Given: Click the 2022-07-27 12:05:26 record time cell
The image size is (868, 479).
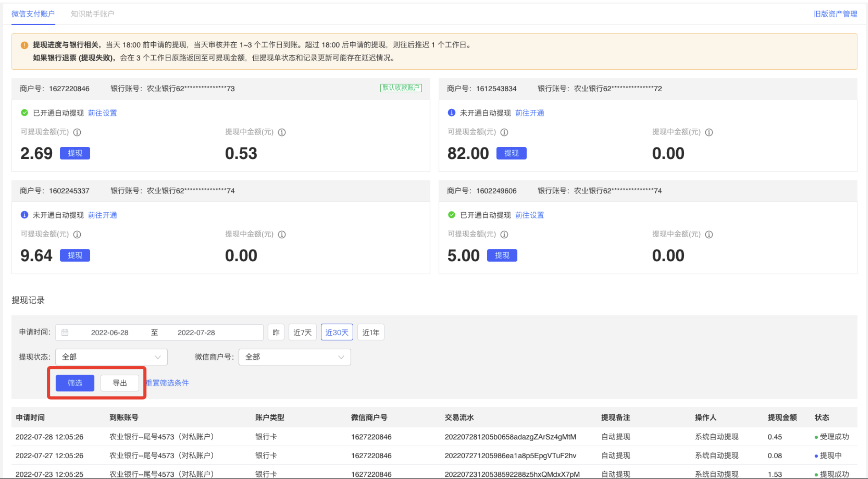Looking at the screenshot, I should (x=49, y=456).
